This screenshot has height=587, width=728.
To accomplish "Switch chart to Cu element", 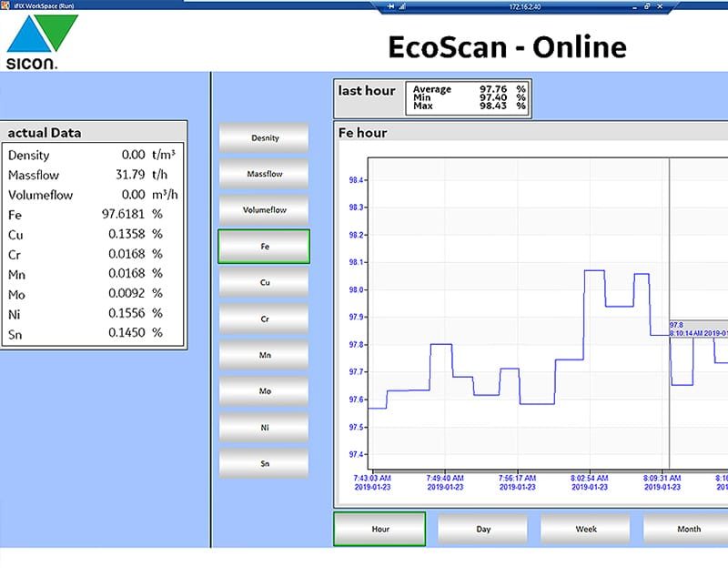I will pos(264,283).
